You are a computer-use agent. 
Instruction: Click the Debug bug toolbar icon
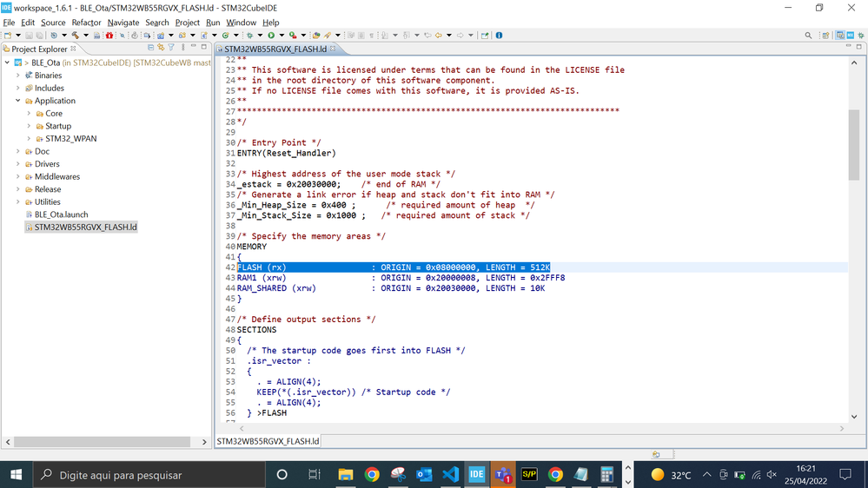click(249, 36)
